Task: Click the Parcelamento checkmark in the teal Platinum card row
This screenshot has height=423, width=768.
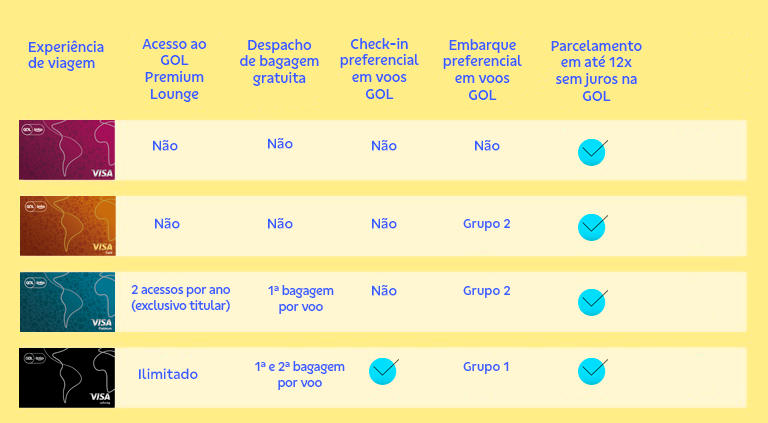Action: 592,302
